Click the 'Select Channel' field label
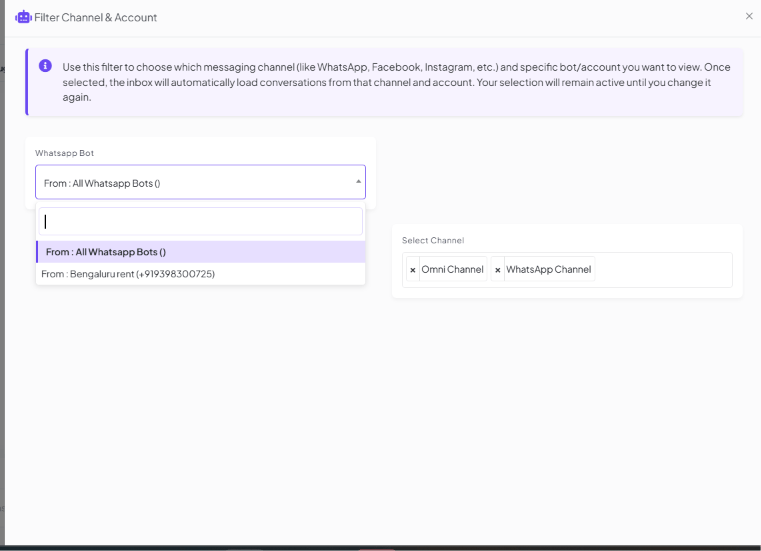Viewport: 761px width, 551px height. 433,240
